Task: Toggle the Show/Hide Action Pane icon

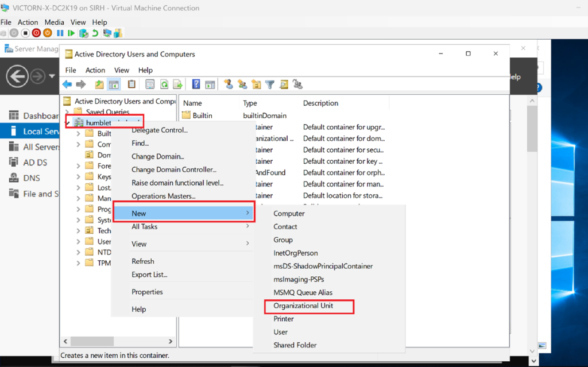Action: pos(210,84)
